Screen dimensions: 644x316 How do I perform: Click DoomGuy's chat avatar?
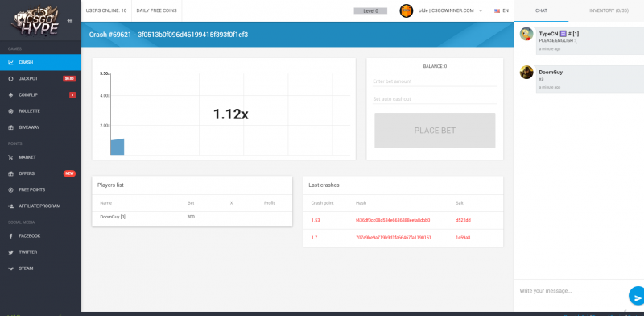coord(526,72)
